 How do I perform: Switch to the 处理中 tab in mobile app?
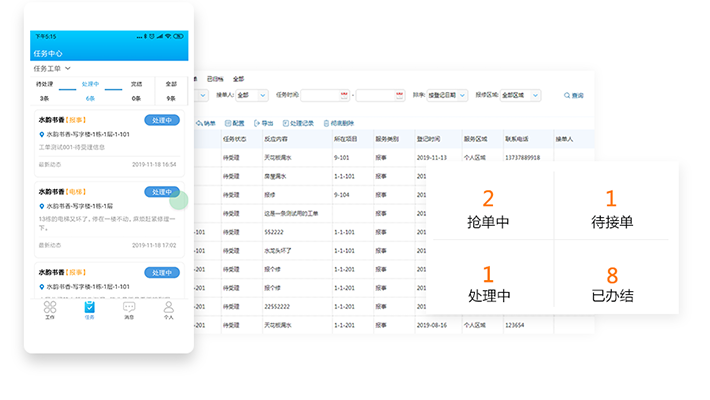click(x=90, y=90)
